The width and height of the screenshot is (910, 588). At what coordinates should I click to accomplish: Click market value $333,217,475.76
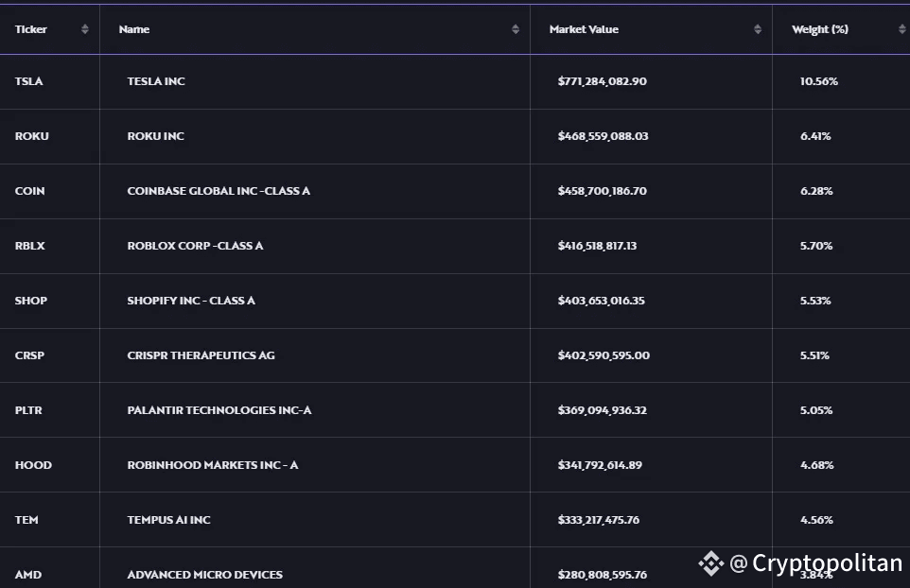[599, 520]
